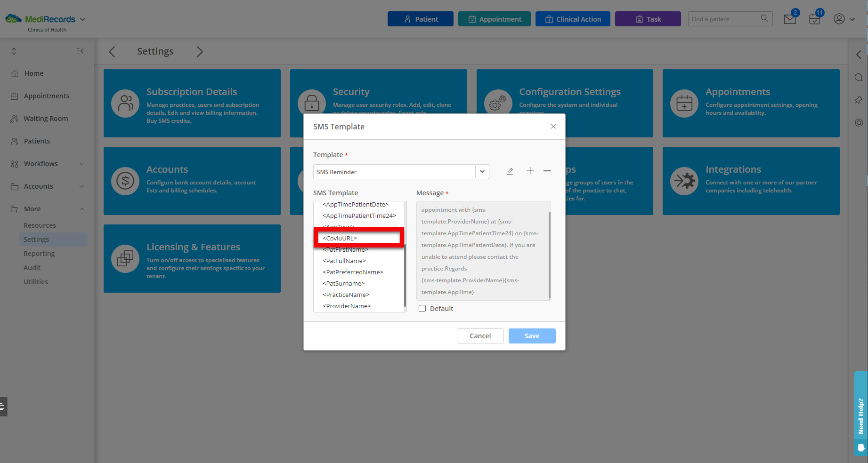Collapse the left navigation sidebar

pyautogui.click(x=80, y=51)
